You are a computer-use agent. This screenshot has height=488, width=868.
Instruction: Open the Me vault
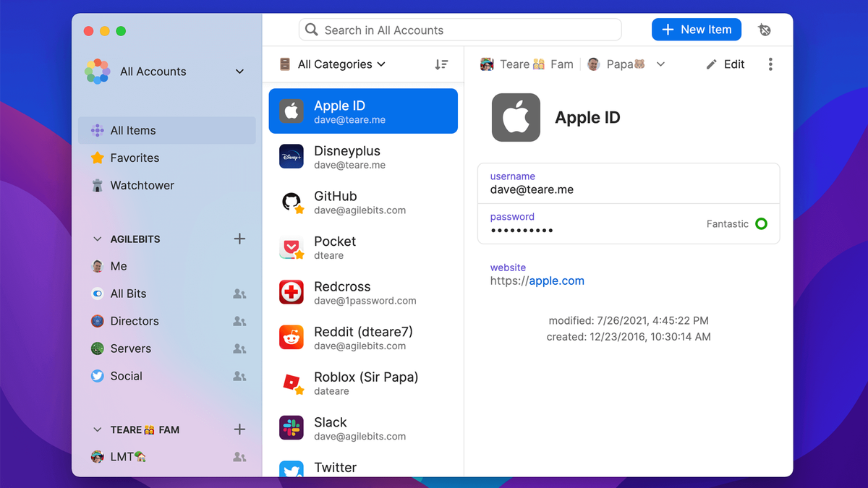(x=166, y=266)
